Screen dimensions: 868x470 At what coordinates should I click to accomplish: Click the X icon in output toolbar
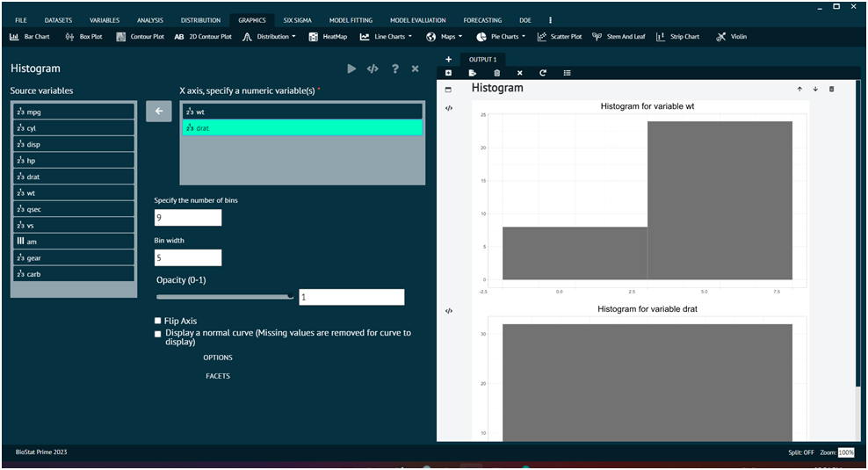click(x=520, y=73)
